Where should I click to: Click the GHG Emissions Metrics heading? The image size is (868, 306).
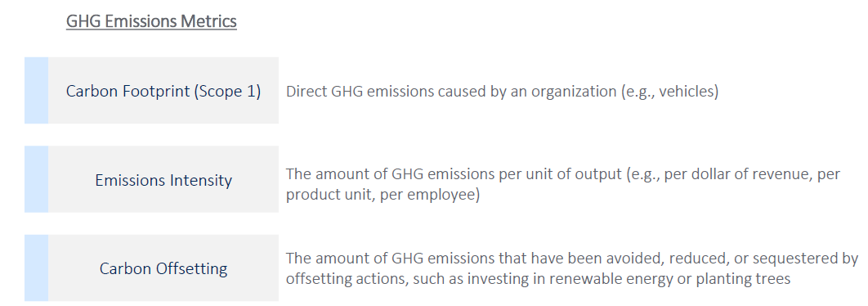point(151,21)
